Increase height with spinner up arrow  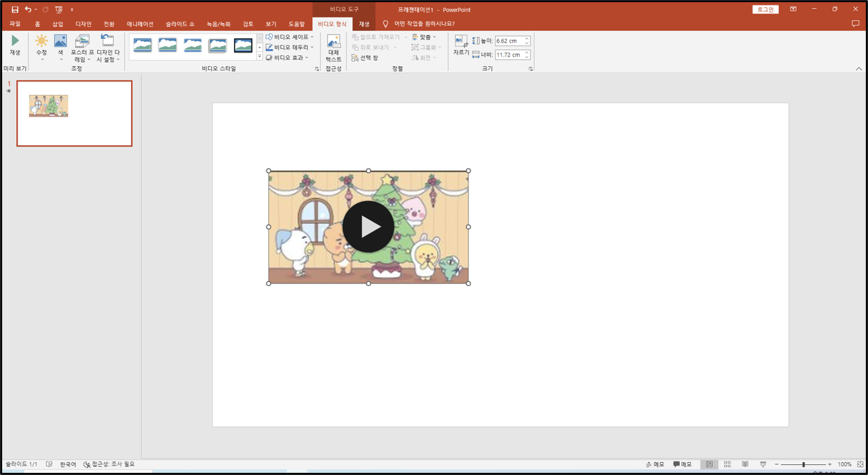[x=527, y=38]
